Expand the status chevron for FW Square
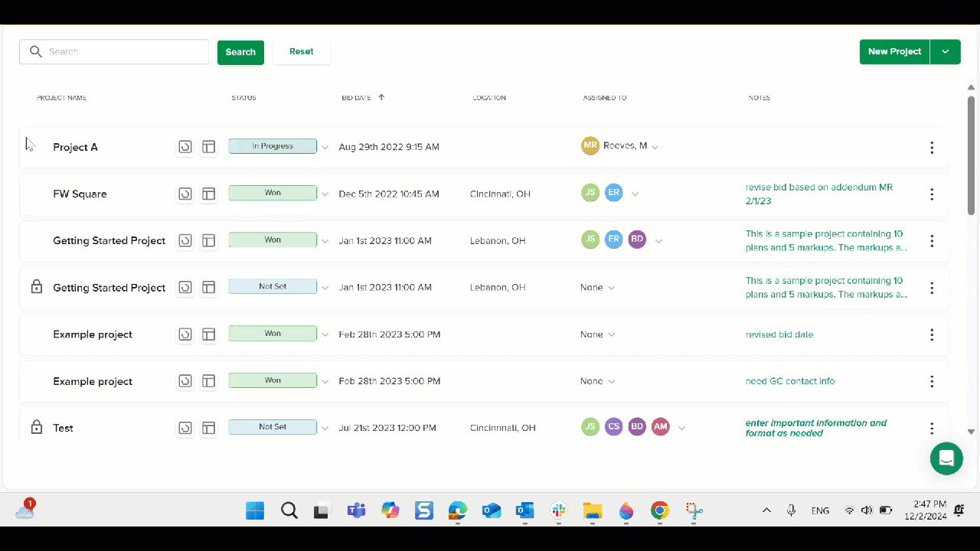Image resolution: width=980 pixels, height=551 pixels. pos(325,194)
